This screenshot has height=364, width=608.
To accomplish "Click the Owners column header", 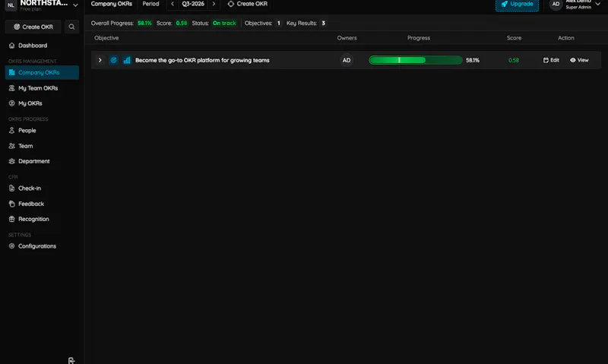I will [x=347, y=38].
